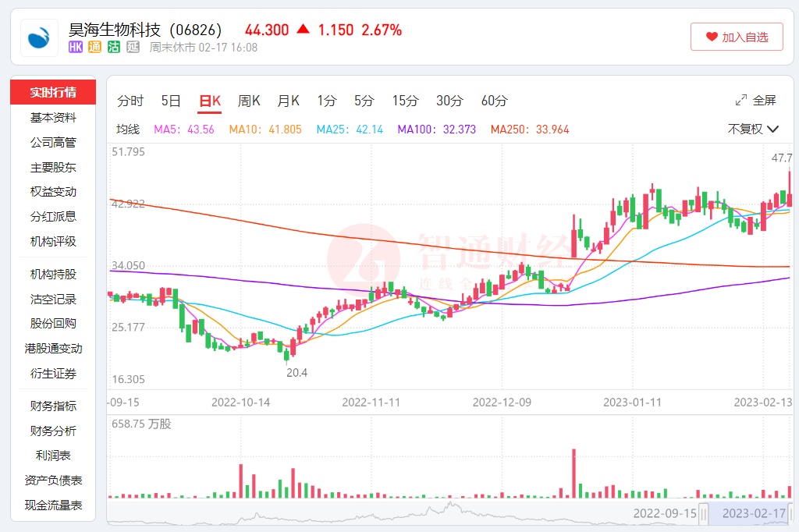This screenshot has height=532, width=799.
Task: Click the 昊海生物科技 company logo
Action: 39,38
